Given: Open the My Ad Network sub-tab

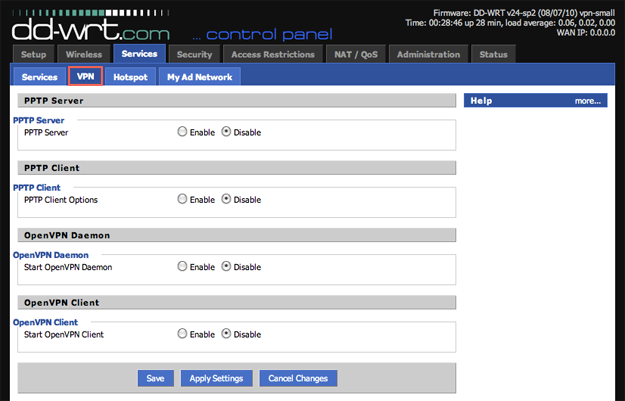Looking at the screenshot, I should click(x=200, y=77).
